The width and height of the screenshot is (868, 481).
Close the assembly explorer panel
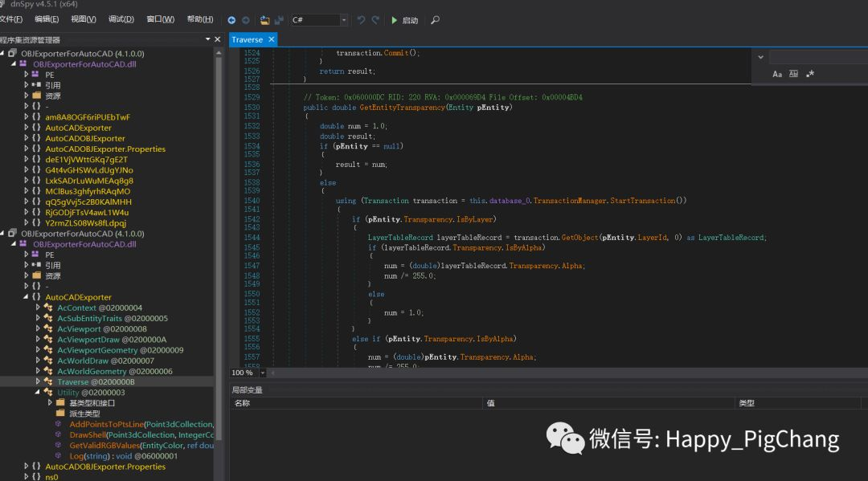coord(217,39)
